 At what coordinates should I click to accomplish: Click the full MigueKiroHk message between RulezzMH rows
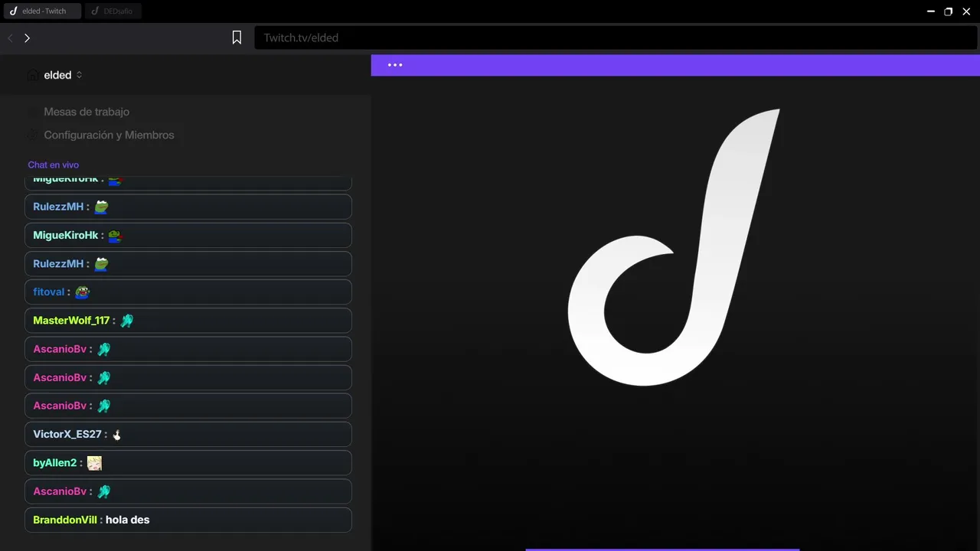pyautogui.click(x=188, y=235)
